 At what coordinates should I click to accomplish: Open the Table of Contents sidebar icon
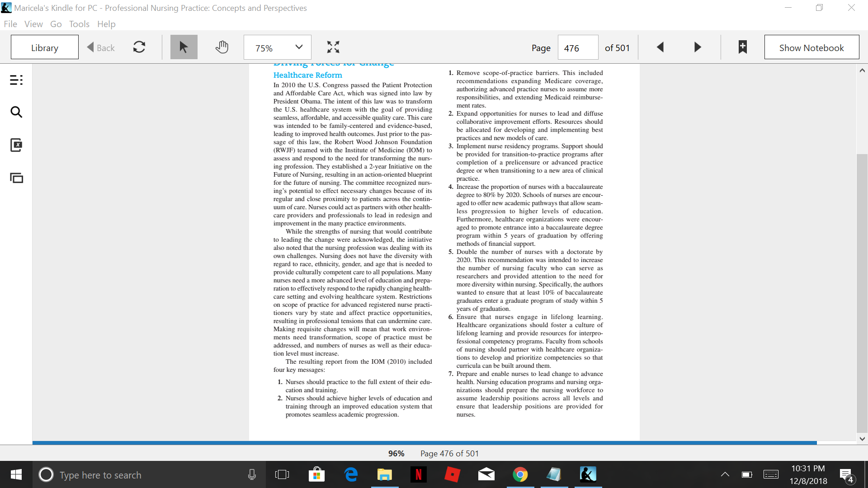tap(16, 80)
